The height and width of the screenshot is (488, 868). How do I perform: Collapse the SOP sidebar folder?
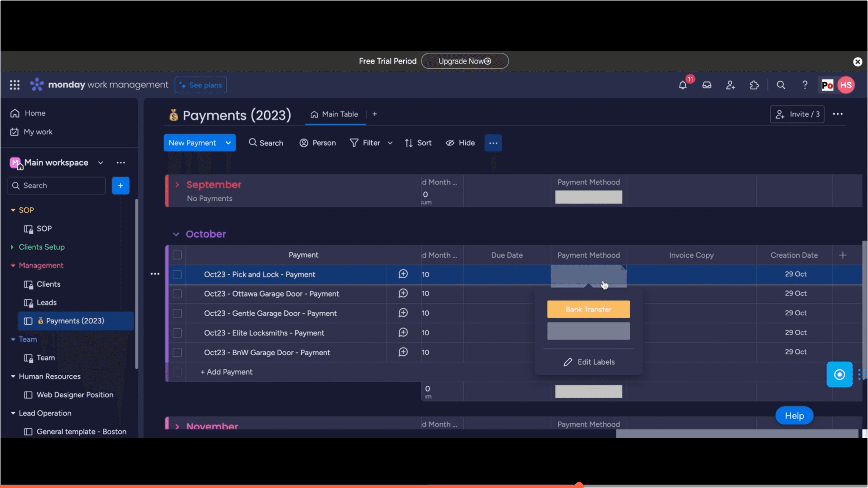13,210
